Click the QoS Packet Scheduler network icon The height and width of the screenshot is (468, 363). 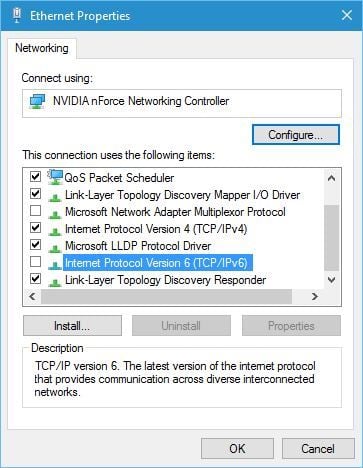coord(55,177)
